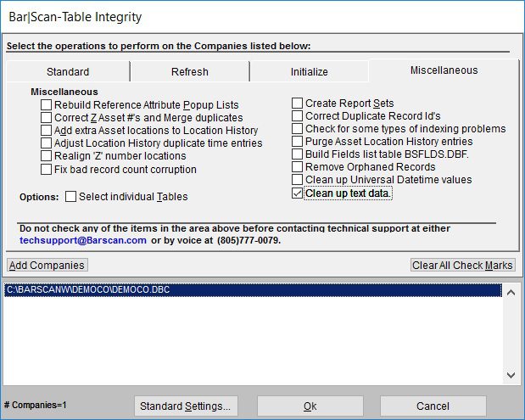Screen dimensions: 525x420
Task: Click the company list scrollbar down arrow
Action: 511,374
